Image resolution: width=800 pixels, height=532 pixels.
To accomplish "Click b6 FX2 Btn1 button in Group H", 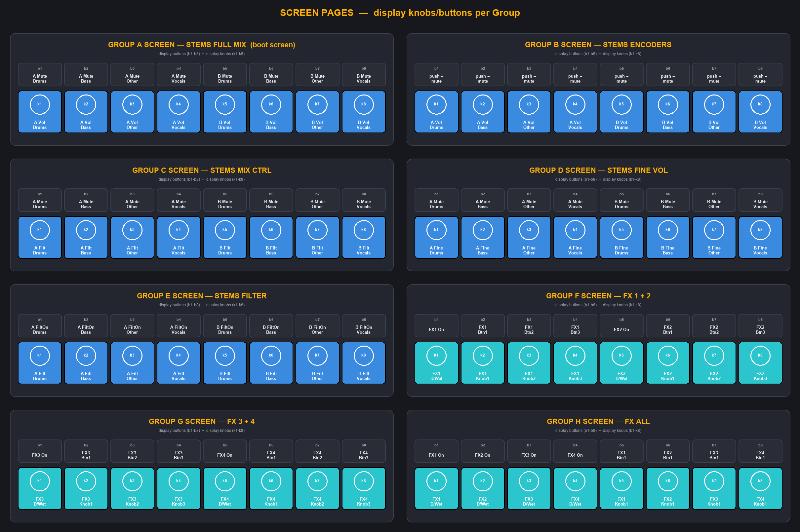I will (668, 451).
